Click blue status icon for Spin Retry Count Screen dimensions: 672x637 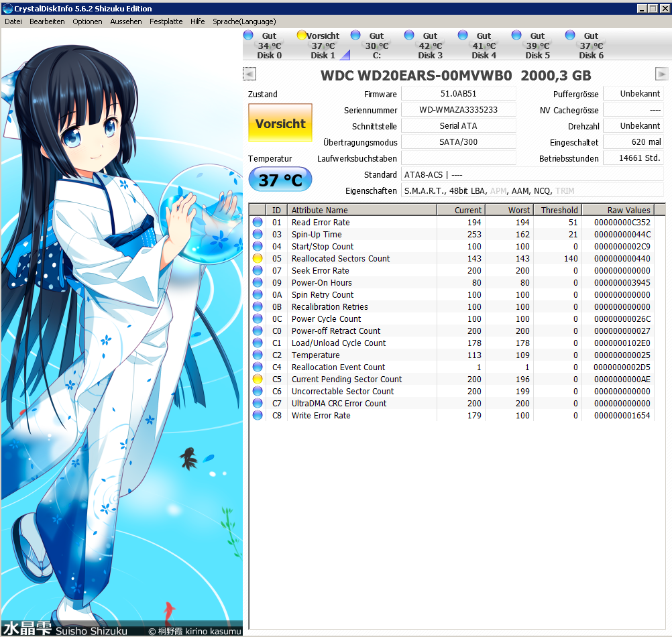(257, 294)
